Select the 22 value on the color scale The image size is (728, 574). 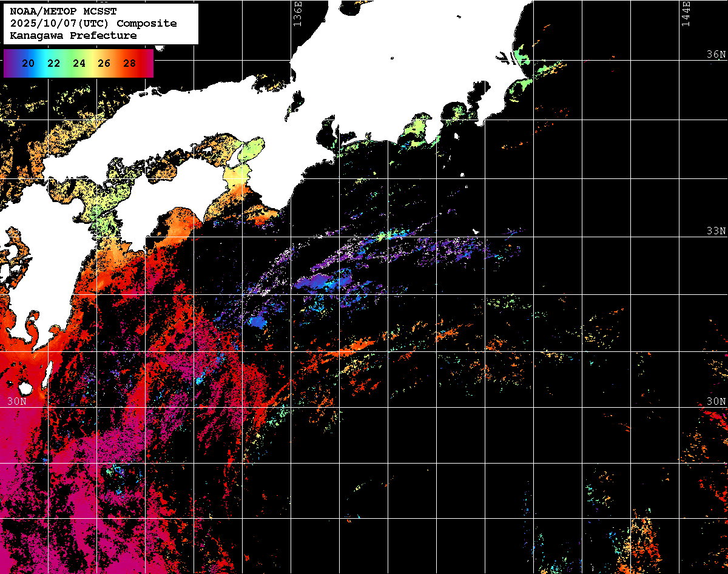coord(53,63)
